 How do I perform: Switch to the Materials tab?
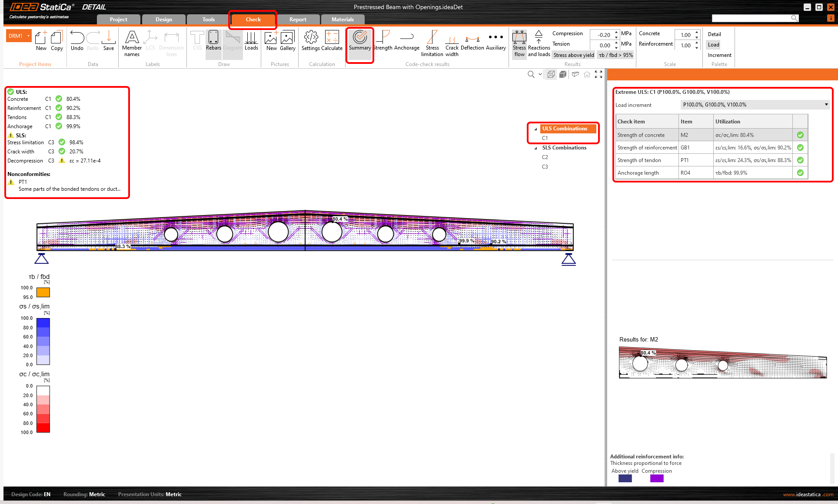click(x=343, y=20)
